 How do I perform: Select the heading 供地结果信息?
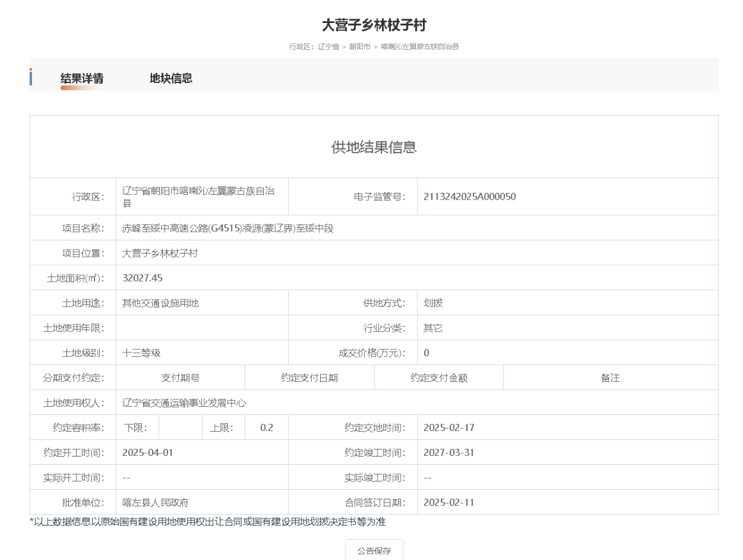coord(374,147)
